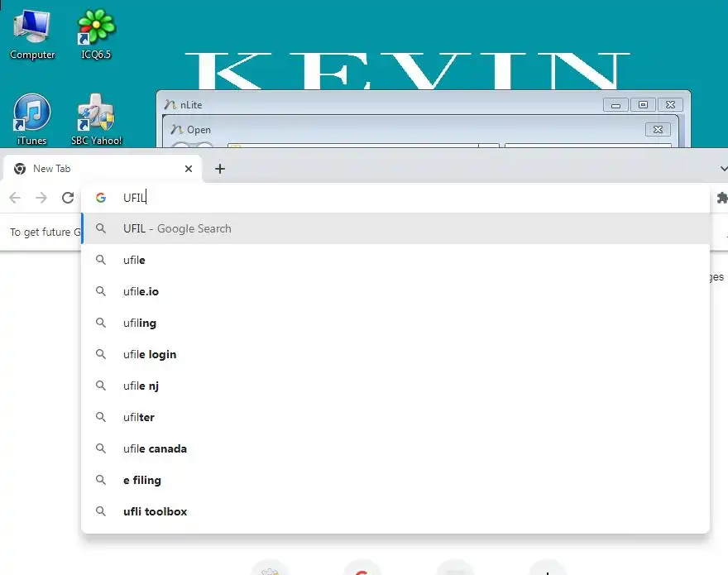Click the search icon beside 'e filing'
This screenshot has height=575, width=728.
(101, 480)
